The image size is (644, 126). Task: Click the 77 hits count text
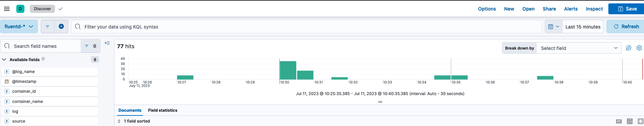(126, 46)
